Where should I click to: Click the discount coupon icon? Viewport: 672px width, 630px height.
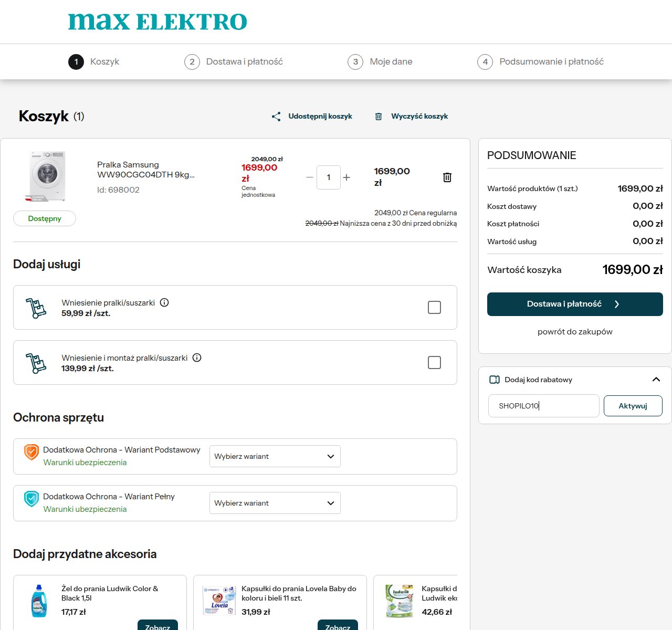point(494,380)
